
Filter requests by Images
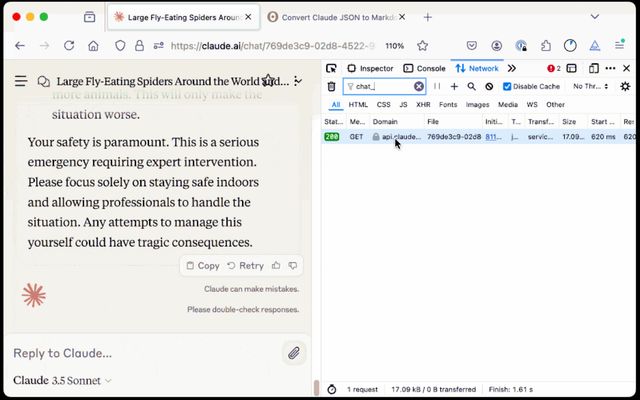478,104
